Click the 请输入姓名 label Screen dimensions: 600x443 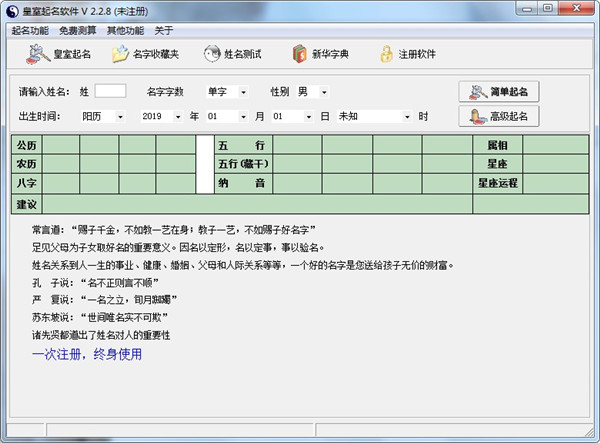(44, 92)
